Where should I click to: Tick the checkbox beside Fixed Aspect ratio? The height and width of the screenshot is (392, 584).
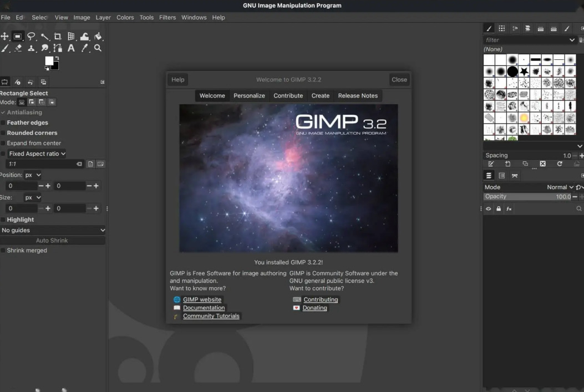[x=3, y=154]
